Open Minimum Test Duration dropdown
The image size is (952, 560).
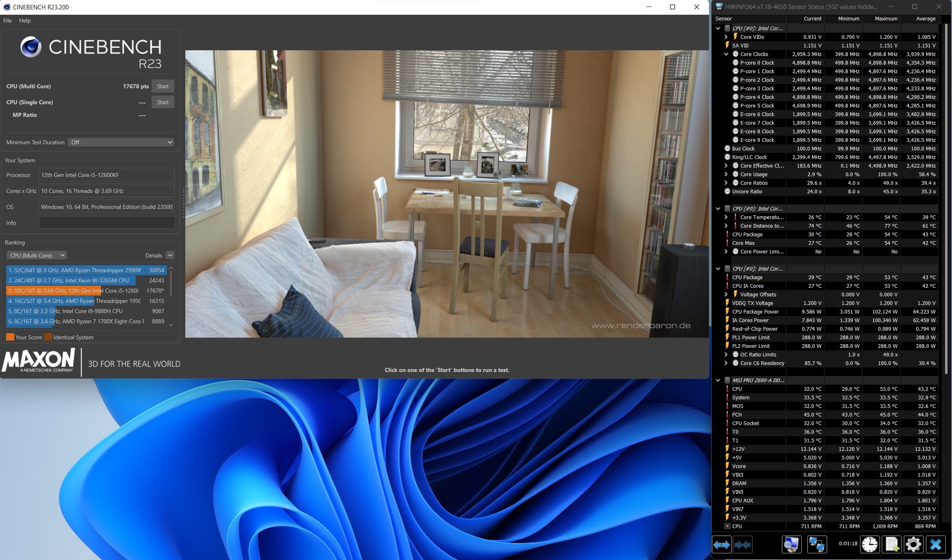[121, 142]
